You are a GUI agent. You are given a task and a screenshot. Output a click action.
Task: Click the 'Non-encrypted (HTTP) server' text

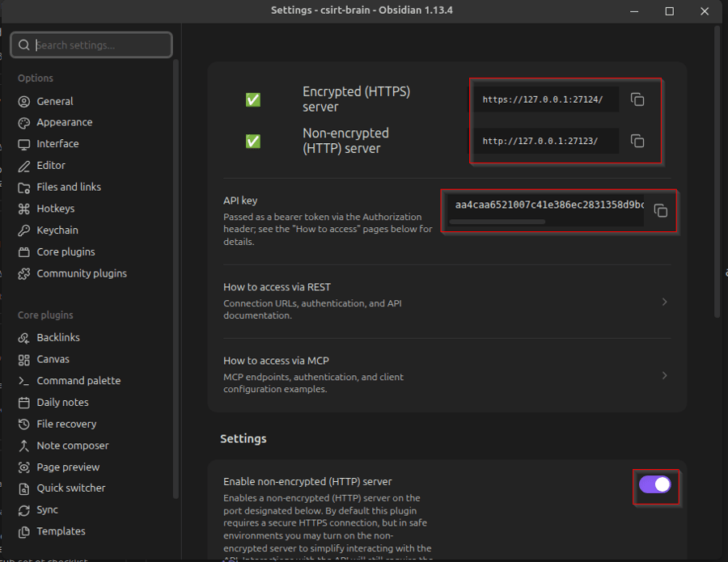(345, 141)
